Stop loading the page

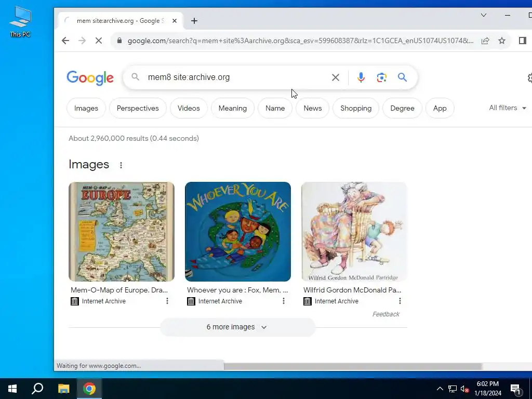98,41
